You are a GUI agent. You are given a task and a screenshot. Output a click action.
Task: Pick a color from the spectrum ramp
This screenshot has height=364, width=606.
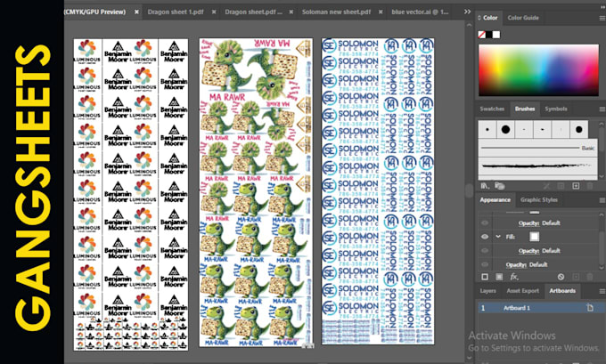tap(538, 70)
